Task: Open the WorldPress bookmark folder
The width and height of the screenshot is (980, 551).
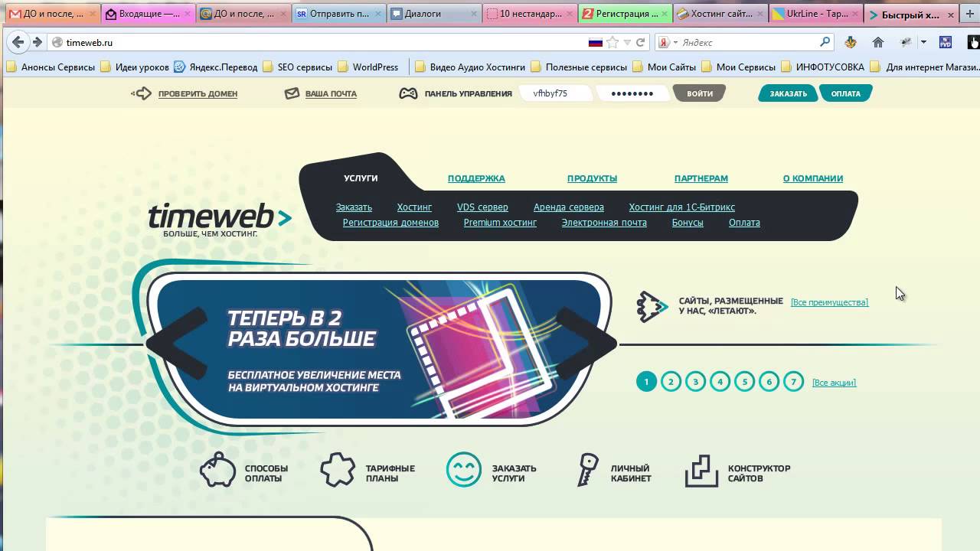Action: point(368,67)
